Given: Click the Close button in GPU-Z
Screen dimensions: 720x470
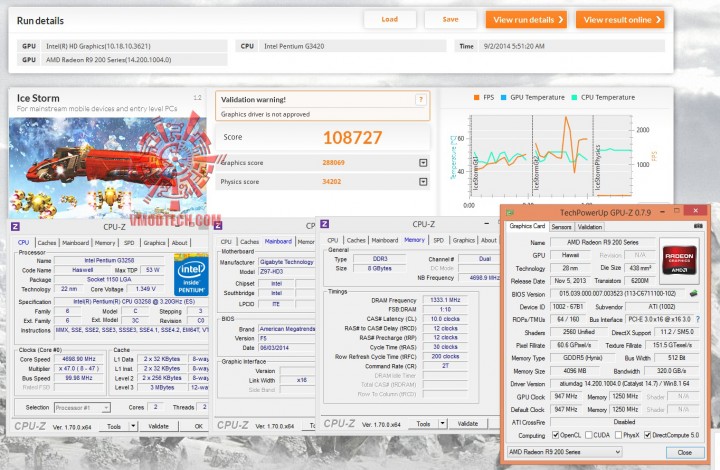Looking at the screenshot, I should 685,452.
